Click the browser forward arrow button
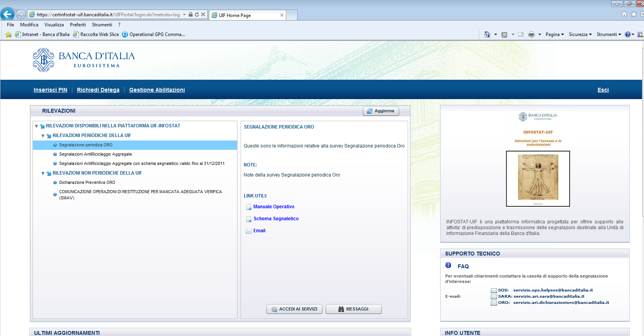The image size is (644, 336). 21,14
